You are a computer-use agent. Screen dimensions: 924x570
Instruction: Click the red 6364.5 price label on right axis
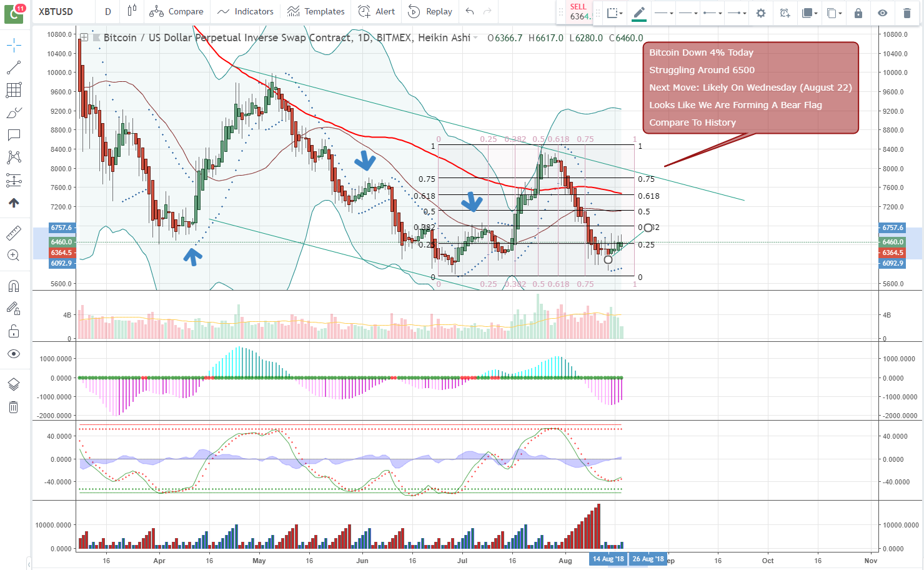[892, 252]
